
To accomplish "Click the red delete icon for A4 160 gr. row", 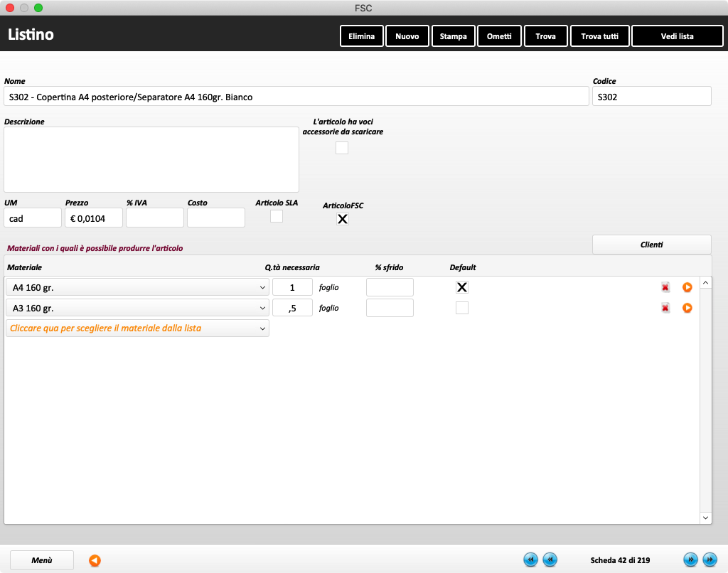I will tap(665, 287).
